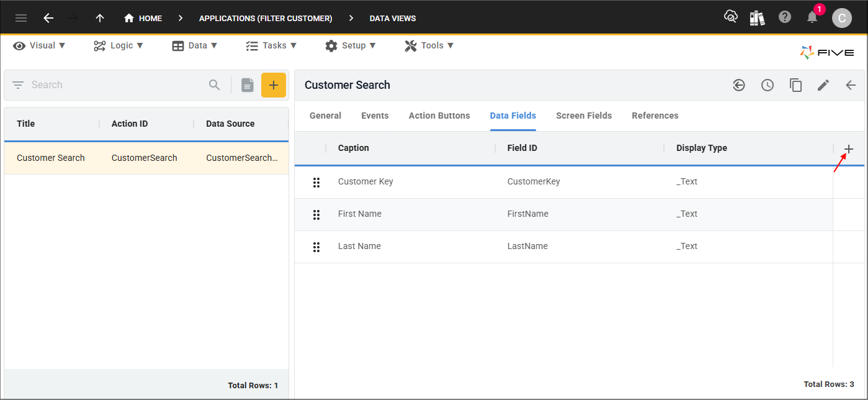Image resolution: width=868 pixels, height=400 pixels.
Task: Click the filter list icon
Action: point(18,85)
